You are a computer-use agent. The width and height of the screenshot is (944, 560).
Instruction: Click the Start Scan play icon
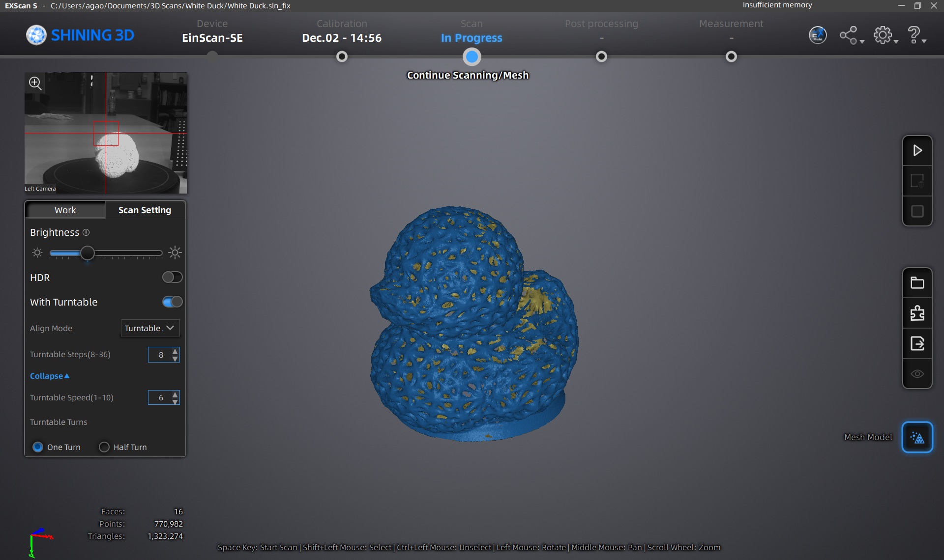[x=917, y=150]
